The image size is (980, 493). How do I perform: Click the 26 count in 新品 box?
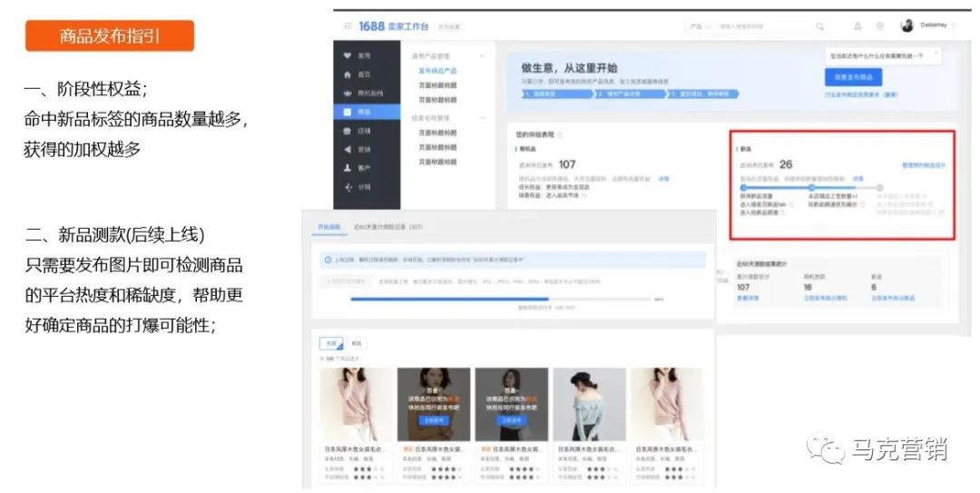click(x=786, y=164)
